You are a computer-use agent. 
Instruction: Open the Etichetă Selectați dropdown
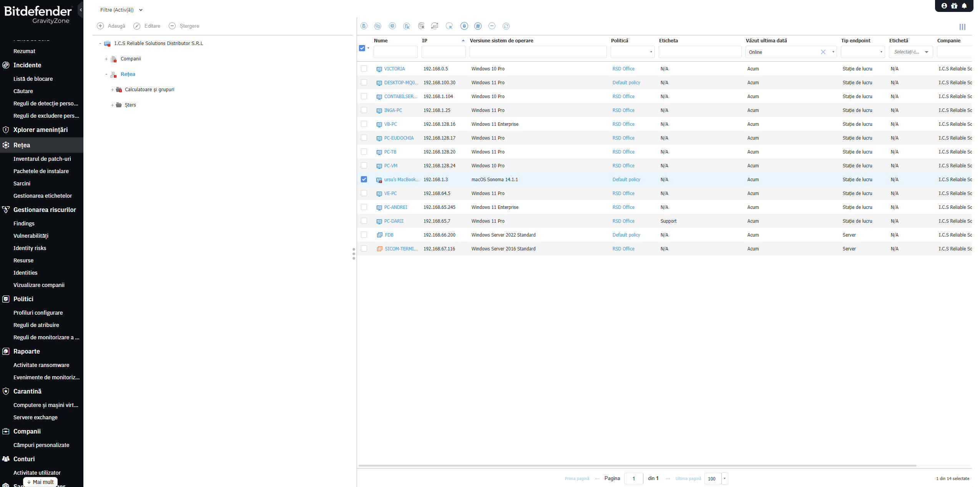(911, 52)
